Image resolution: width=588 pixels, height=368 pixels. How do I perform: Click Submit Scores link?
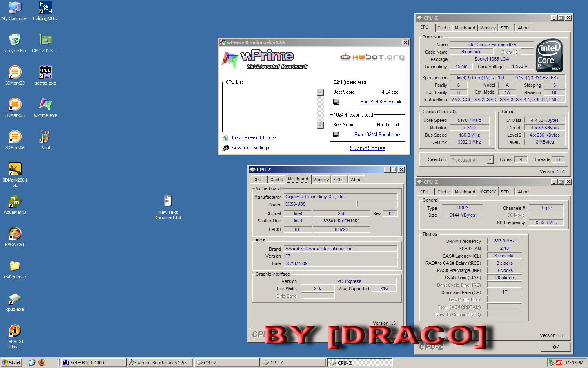tap(367, 148)
